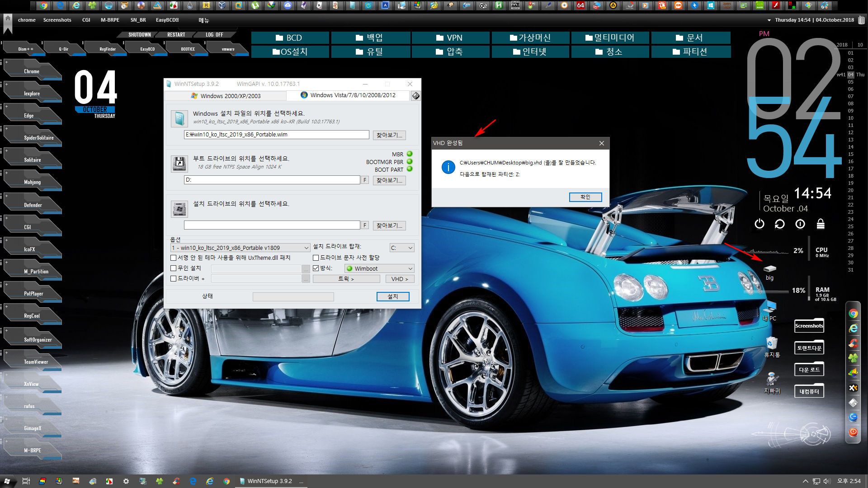
Task: Expand the Wimboot mode dropdown
Action: [x=379, y=268]
